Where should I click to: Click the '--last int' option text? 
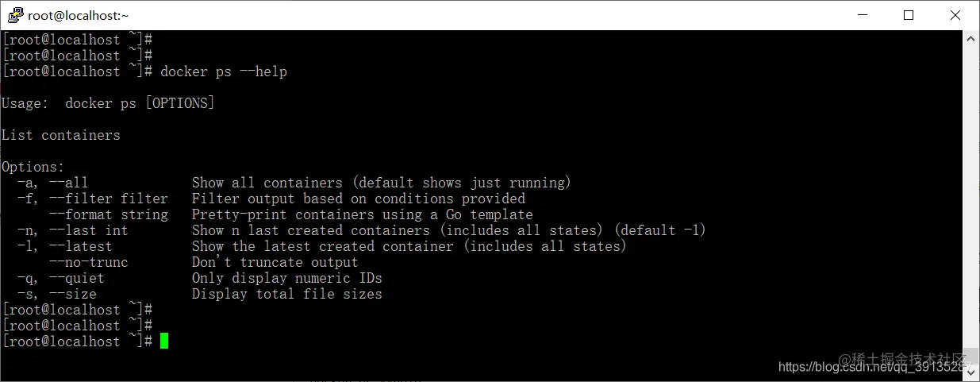pos(89,230)
